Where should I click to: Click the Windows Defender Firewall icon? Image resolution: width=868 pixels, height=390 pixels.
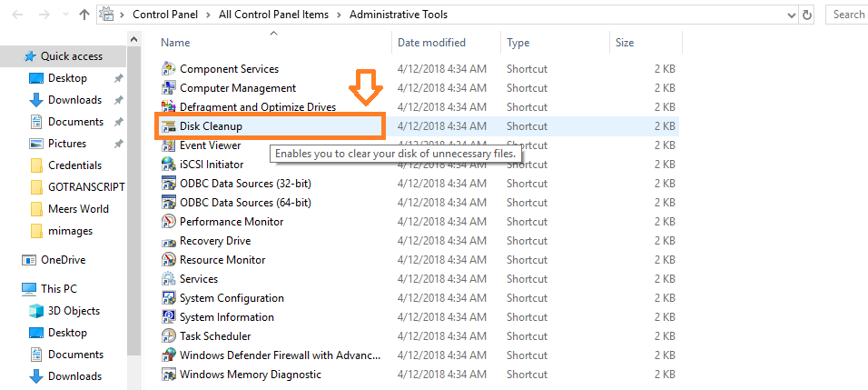[168, 355]
